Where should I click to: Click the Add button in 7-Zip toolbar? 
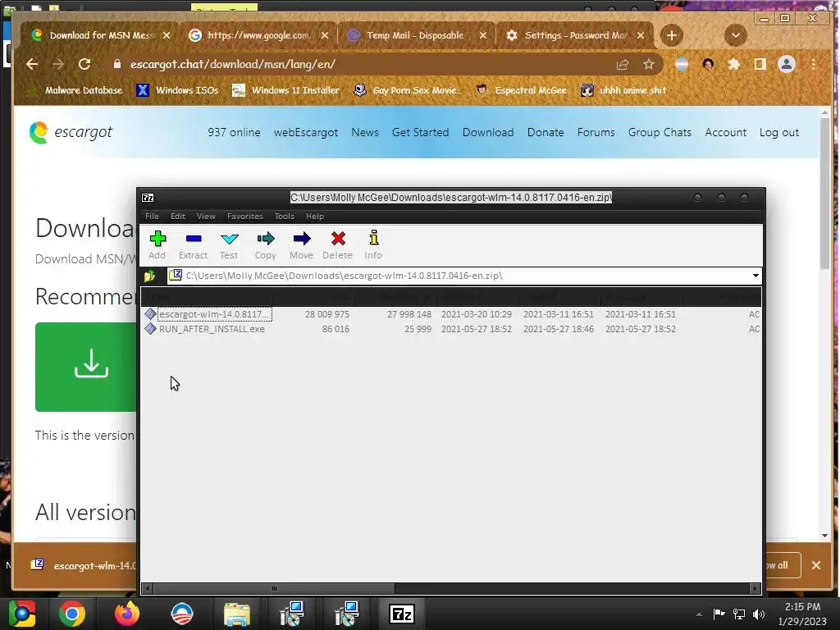(157, 244)
